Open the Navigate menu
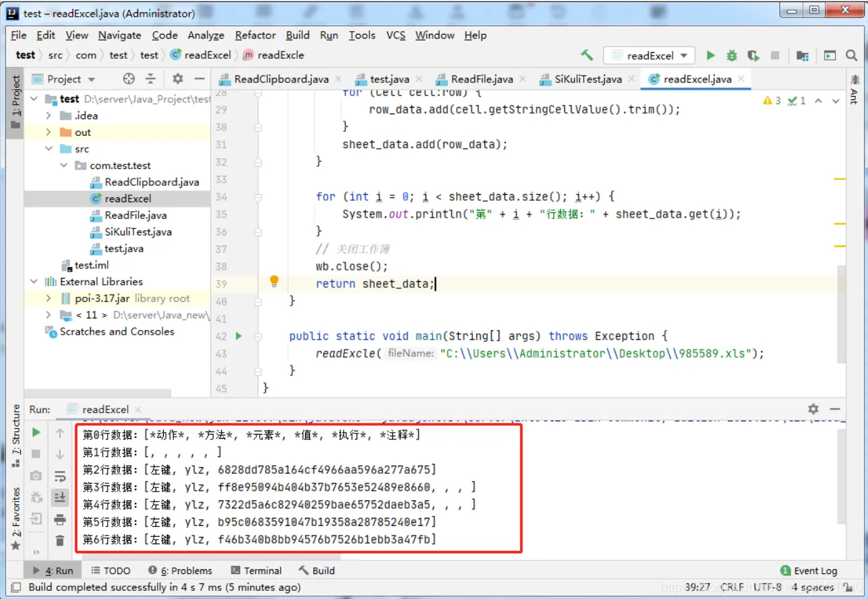Viewport: 868px width, 599px height. pos(120,35)
